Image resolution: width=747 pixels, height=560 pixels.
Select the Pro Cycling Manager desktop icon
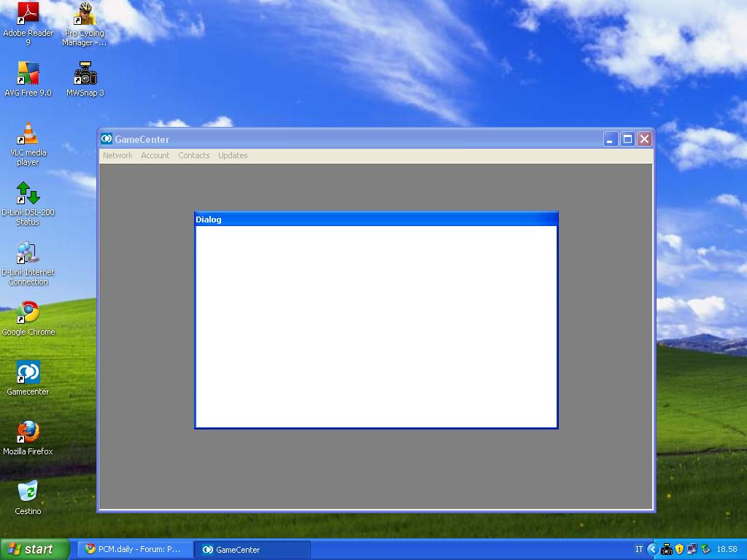point(85,14)
